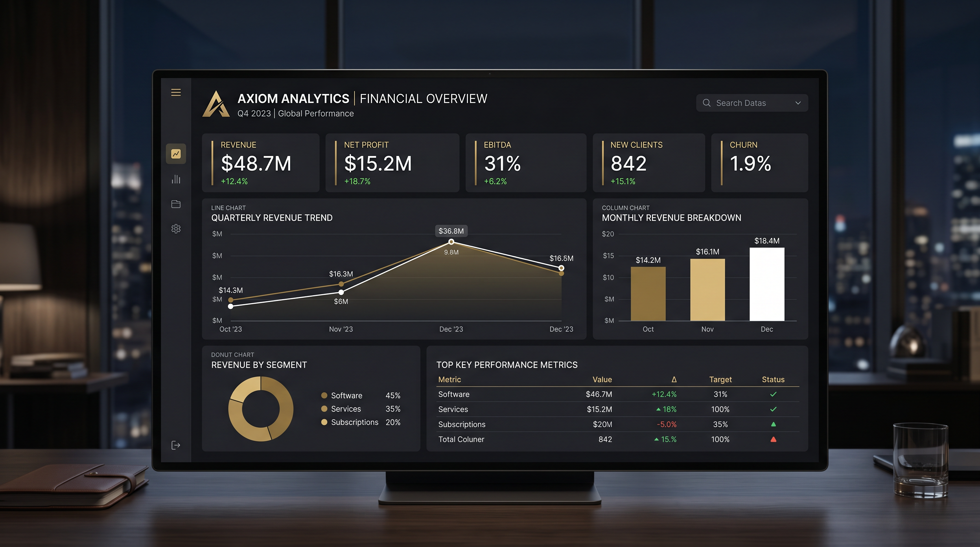Sort by the Status column header
This screenshot has height=547, width=980.
point(773,379)
